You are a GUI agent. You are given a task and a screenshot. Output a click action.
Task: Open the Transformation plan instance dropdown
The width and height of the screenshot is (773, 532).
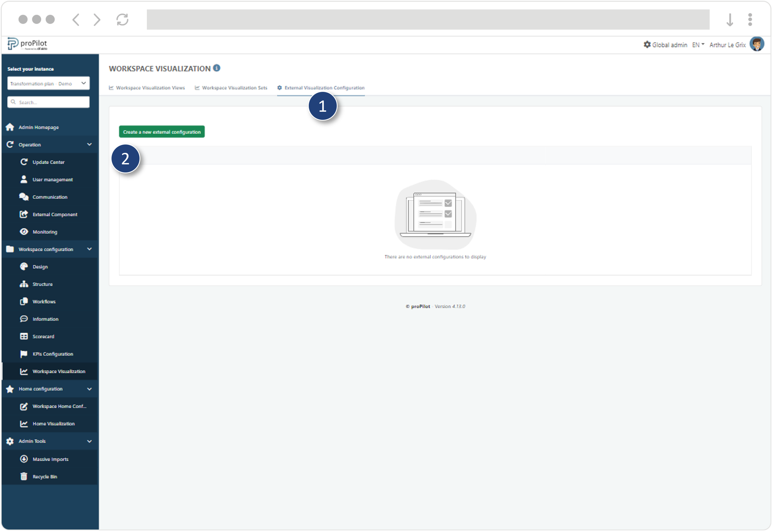point(48,83)
